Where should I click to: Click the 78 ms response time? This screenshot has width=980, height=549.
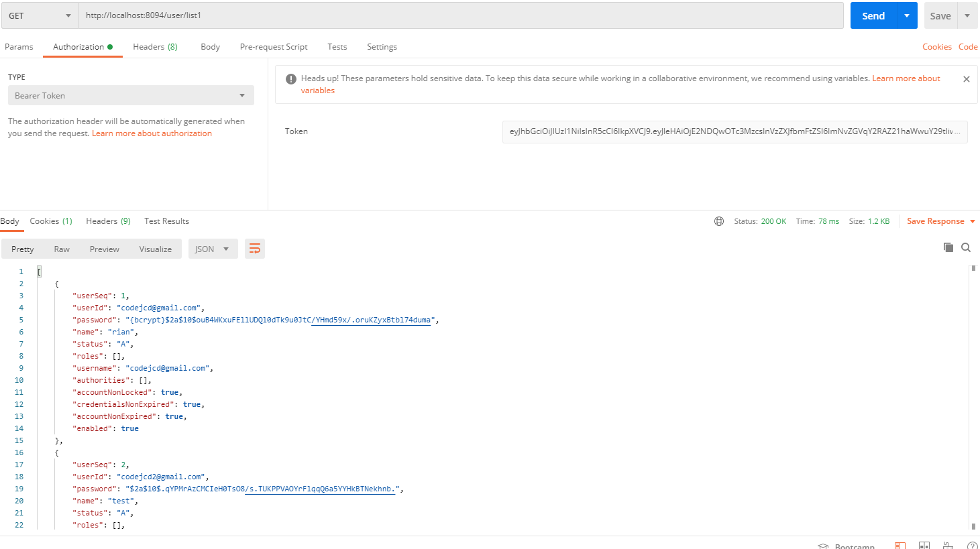click(x=828, y=221)
